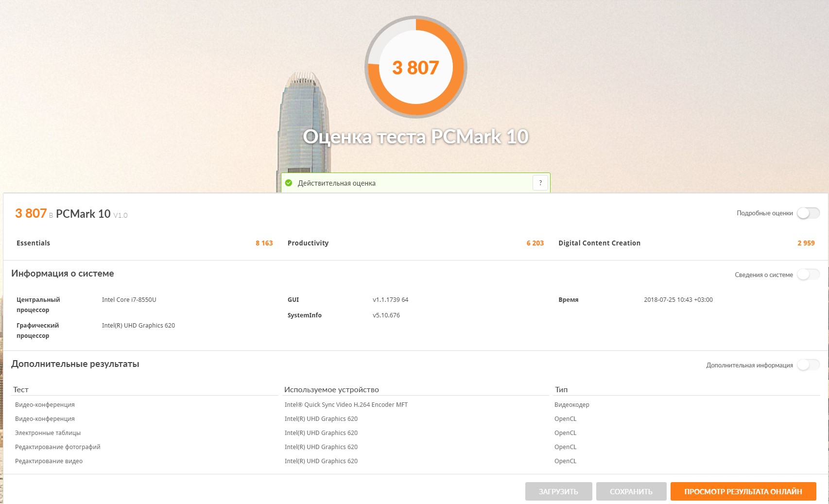Viewport: 829px width, 504px height.
Task: Select the Essentials score 8 163
Action: pos(264,243)
